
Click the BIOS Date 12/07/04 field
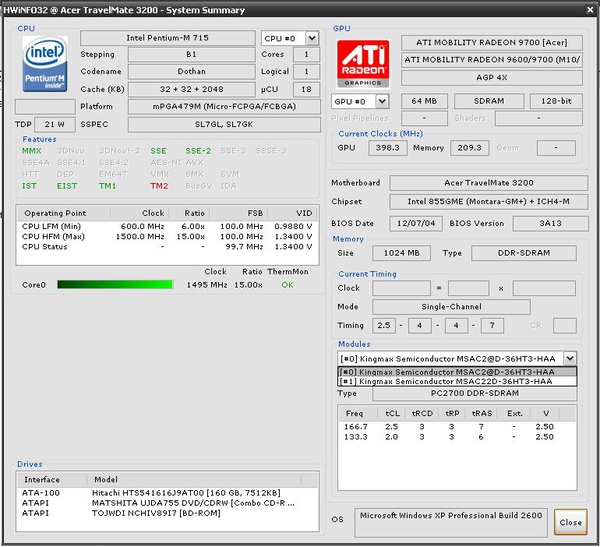[416, 224]
